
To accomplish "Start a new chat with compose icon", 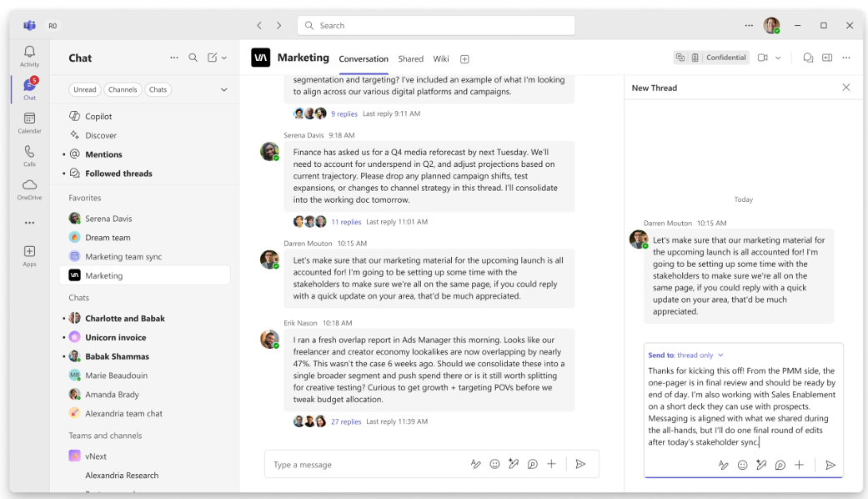I will [x=212, y=58].
